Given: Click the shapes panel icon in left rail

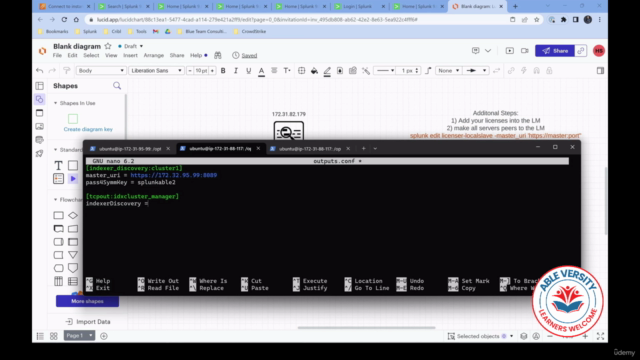Looking at the screenshot, I should tap(40, 99).
